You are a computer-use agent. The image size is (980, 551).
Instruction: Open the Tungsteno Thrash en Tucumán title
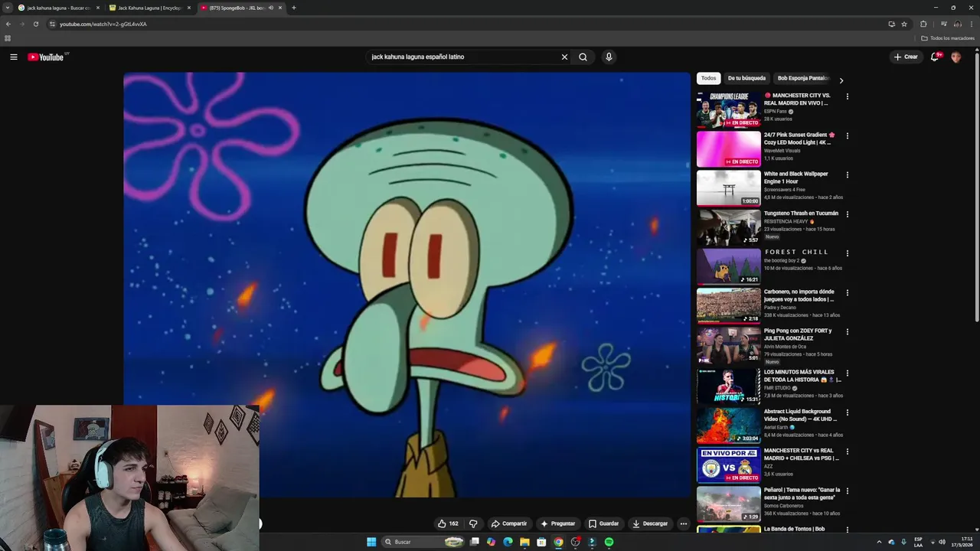[801, 214]
